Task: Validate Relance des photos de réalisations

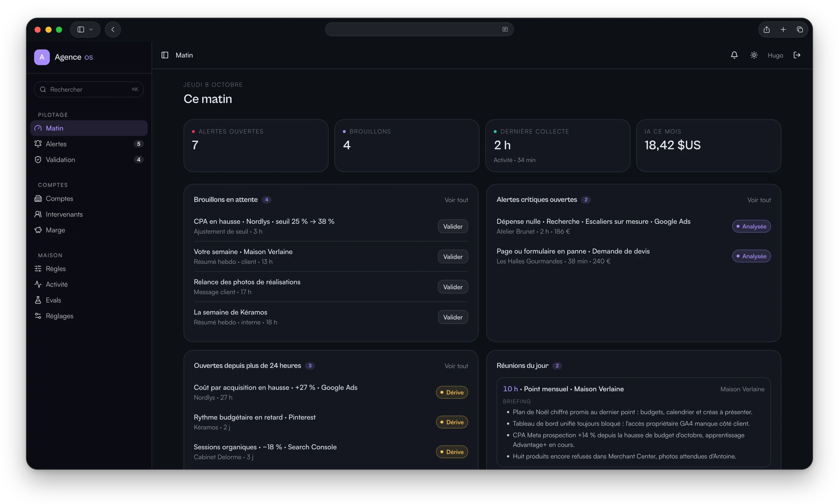Action: pyautogui.click(x=453, y=287)
